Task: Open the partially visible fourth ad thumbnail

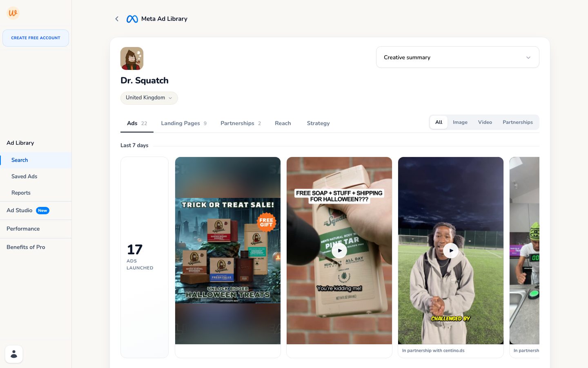Action: coord(524,251)
